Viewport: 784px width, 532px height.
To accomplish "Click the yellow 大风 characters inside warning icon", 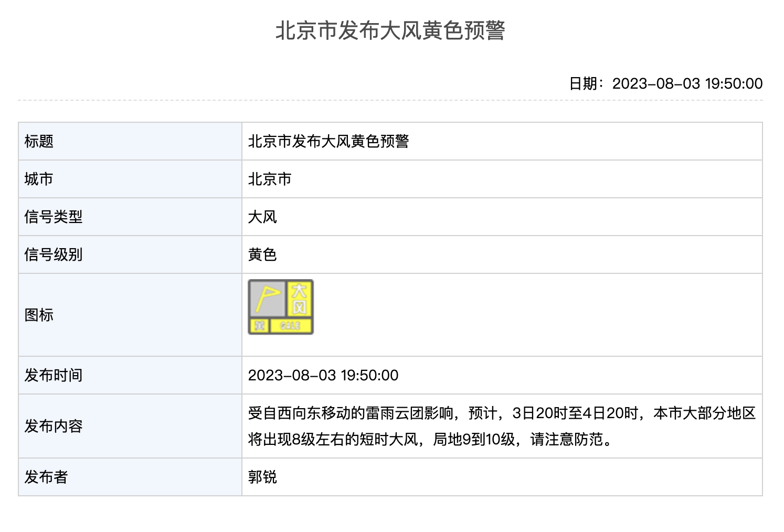I will pos(299,299).
